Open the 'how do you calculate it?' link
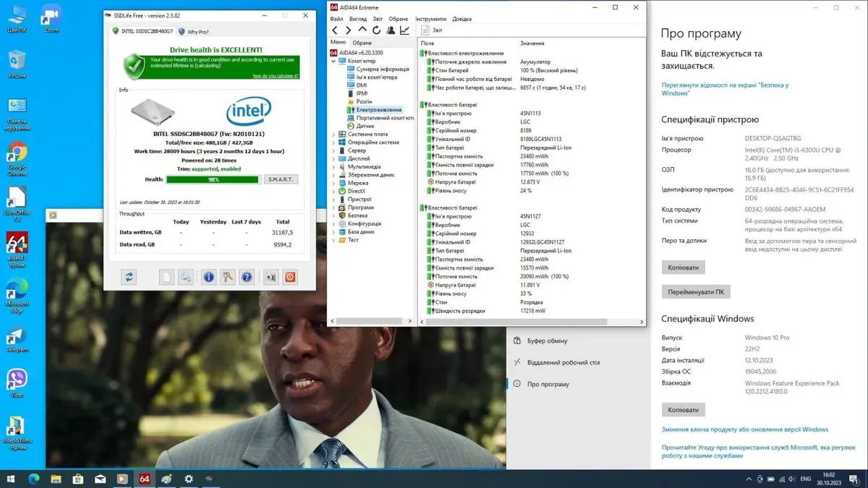Image resolution: width=868 pixels, height=488 pixels. 275,76
